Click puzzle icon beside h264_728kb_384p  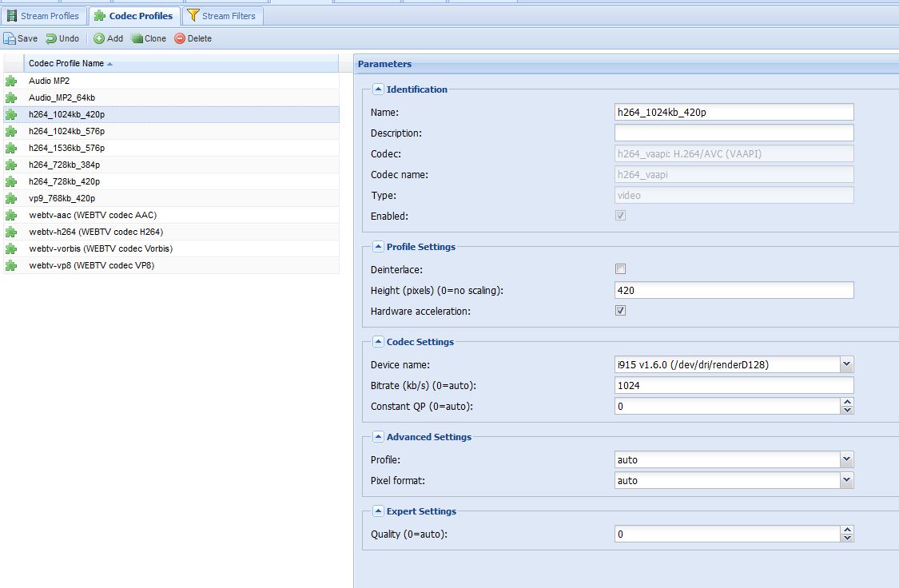(11, 165)
